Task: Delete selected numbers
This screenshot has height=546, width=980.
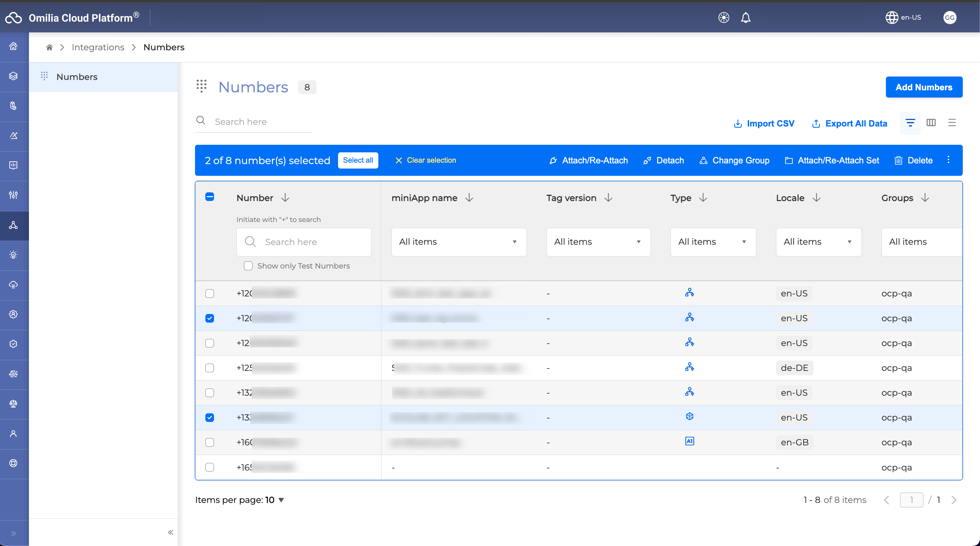Action: click(x=913, y=160)
